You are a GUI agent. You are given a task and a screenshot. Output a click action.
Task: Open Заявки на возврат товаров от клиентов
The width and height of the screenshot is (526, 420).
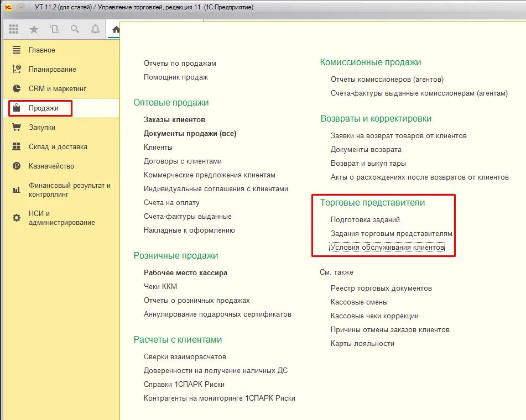[399, 136]
